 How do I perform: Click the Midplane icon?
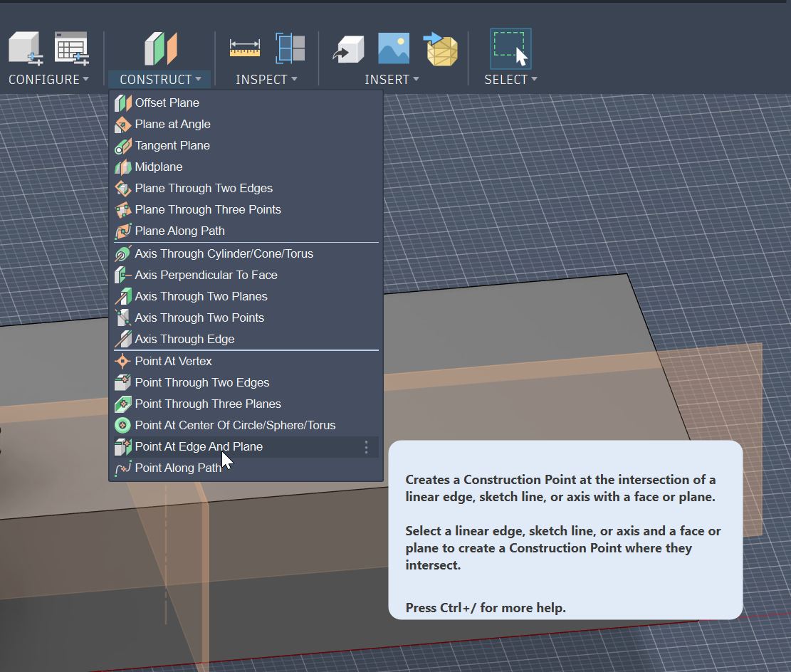[x=122, y=167]
